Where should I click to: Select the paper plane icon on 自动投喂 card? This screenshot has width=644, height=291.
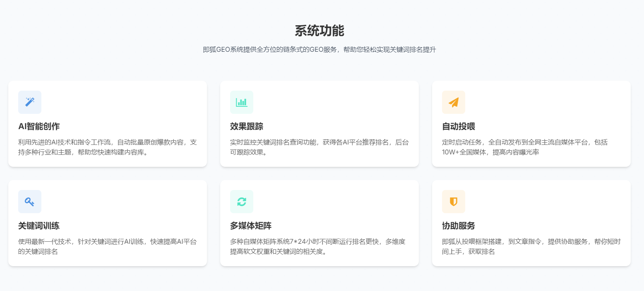click(454, 102)
